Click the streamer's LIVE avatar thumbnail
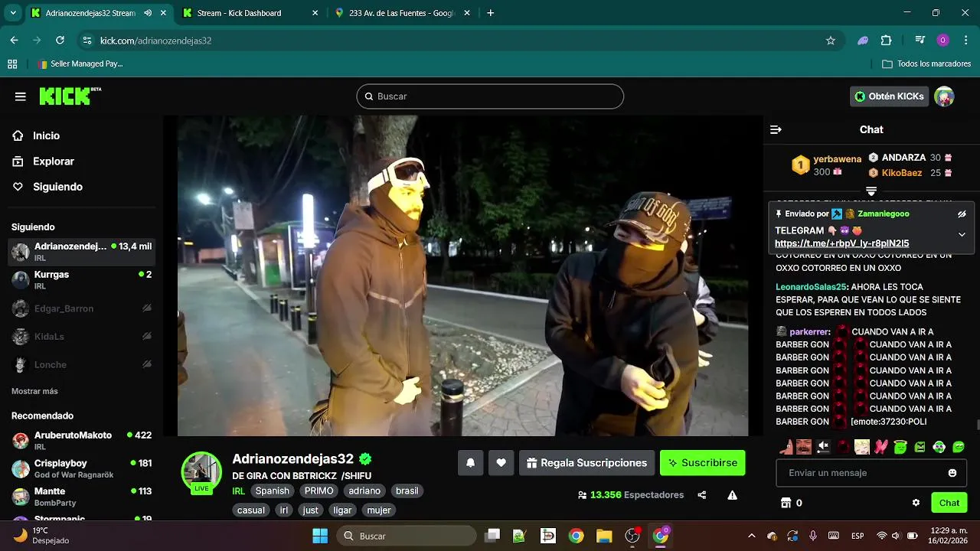 201,472
